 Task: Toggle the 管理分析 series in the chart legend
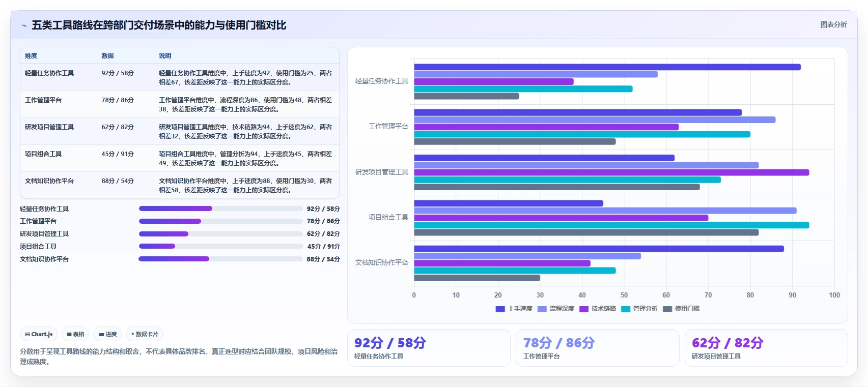(x=639, y=309)
